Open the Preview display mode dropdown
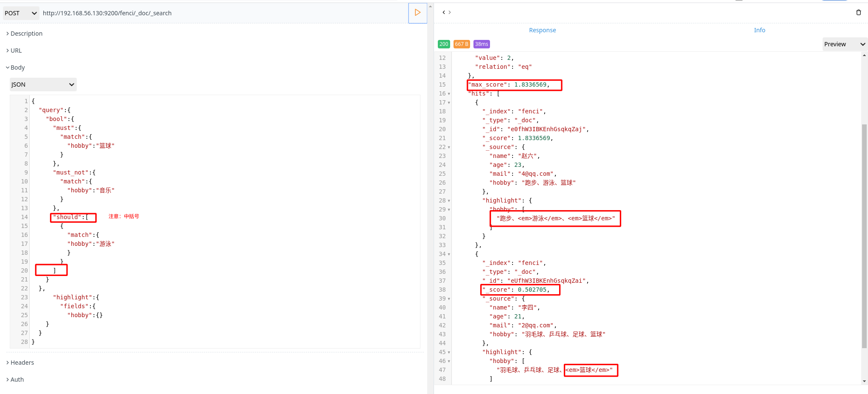This screenshot has height=394, width=868. tap(844, 44)
